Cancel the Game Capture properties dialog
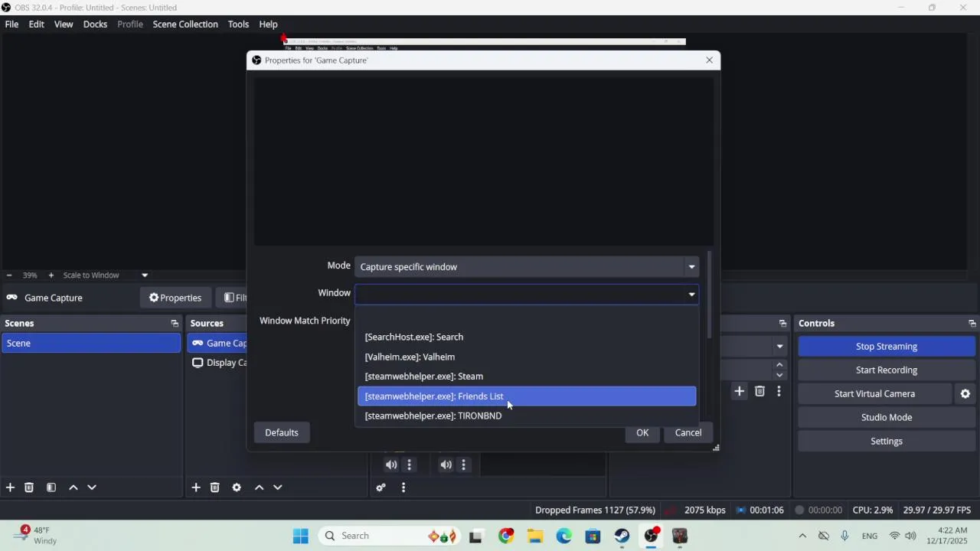This screenshot has height=551, width=980. point(688,432)
